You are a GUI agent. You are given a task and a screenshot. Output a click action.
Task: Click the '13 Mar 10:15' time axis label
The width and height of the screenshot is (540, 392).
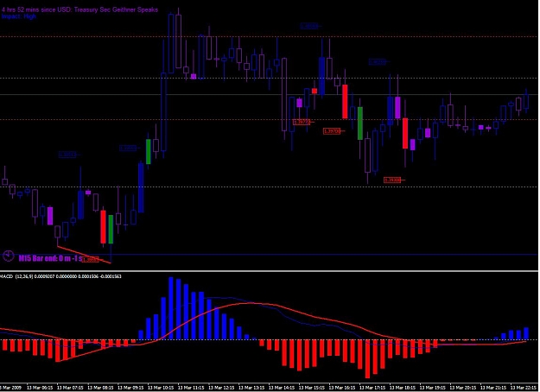(162, 388)
